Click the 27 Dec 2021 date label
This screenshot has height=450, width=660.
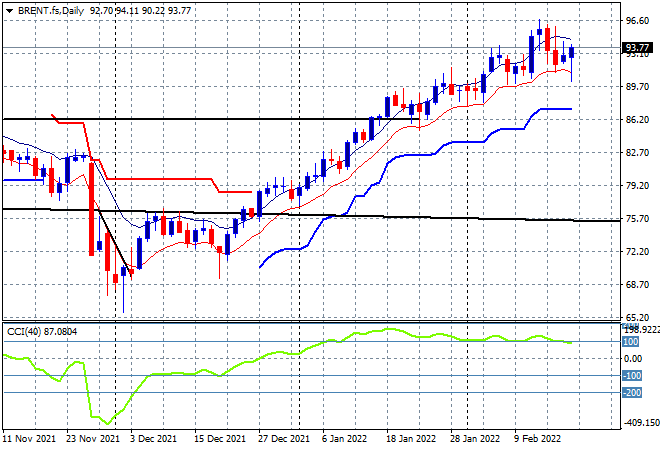[284, 439]
